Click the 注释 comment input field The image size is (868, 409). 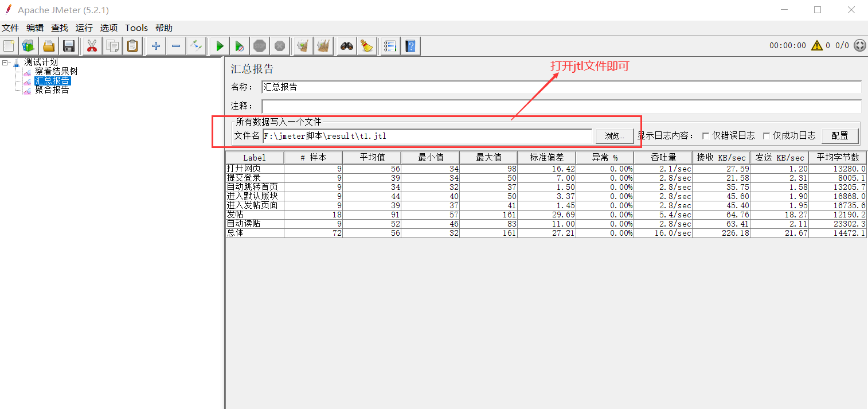[x=561, y=107]
